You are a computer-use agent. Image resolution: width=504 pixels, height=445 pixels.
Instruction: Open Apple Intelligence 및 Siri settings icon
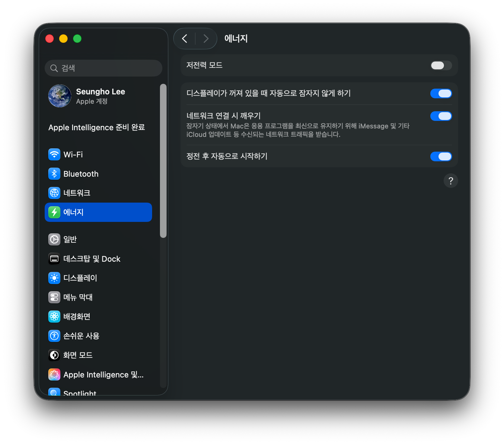54,374
